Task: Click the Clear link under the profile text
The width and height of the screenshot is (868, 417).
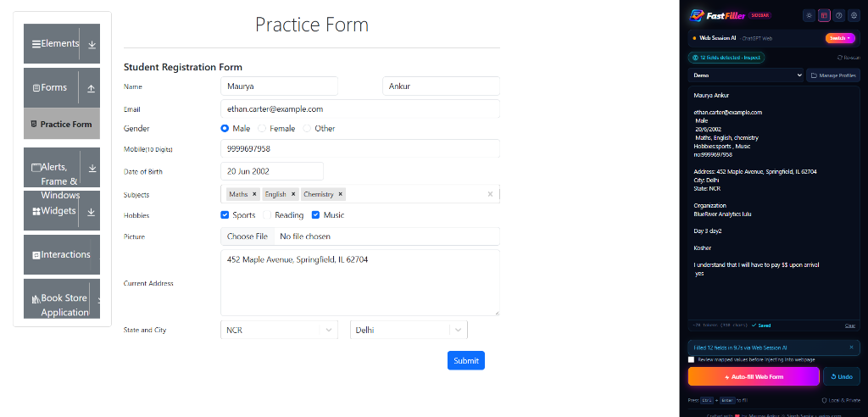Action: pos(849,325)
